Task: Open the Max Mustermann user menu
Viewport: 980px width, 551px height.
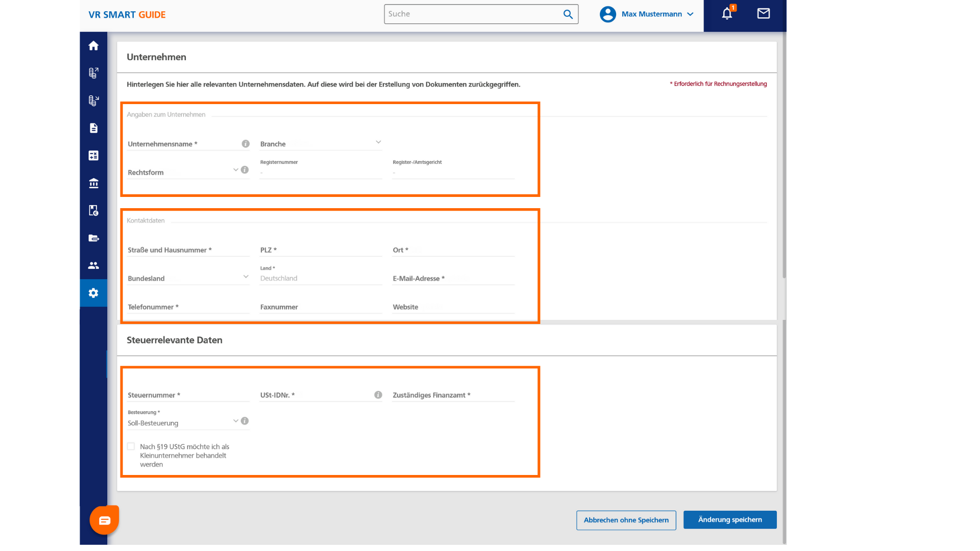Action: point(657,14)
